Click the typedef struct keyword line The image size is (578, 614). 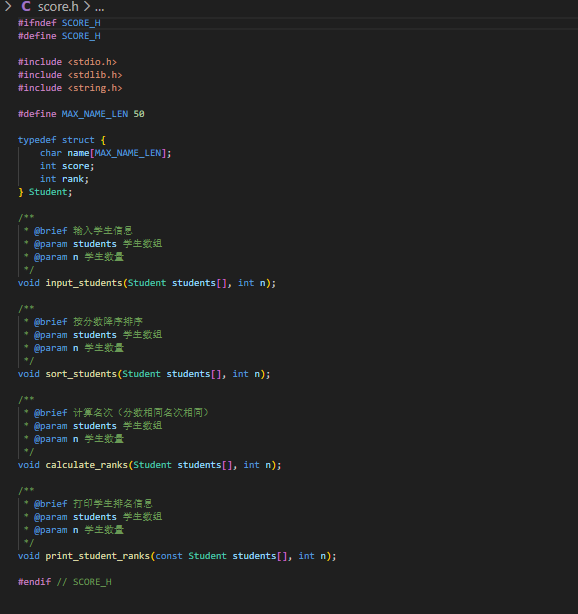pos(62,140)
